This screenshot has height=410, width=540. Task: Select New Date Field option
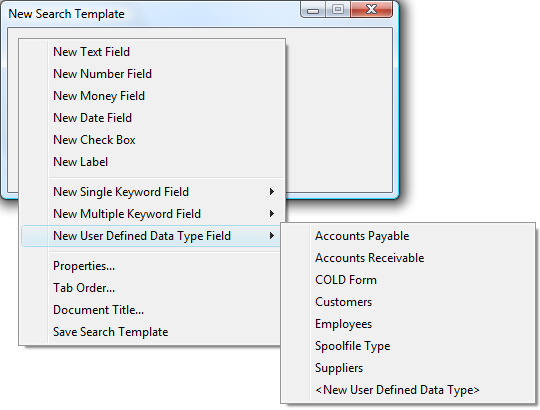[152, 118]
